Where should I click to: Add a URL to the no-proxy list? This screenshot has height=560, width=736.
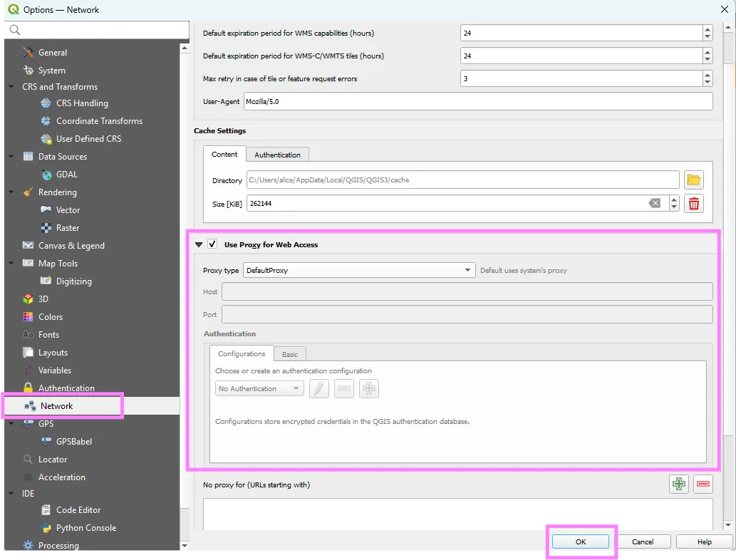point(678,484)
